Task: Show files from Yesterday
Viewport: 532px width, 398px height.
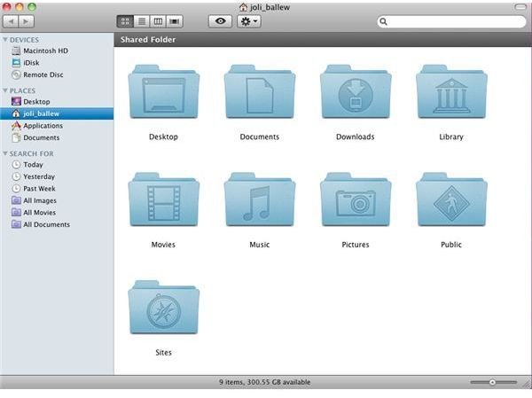Action: point(57,176)
